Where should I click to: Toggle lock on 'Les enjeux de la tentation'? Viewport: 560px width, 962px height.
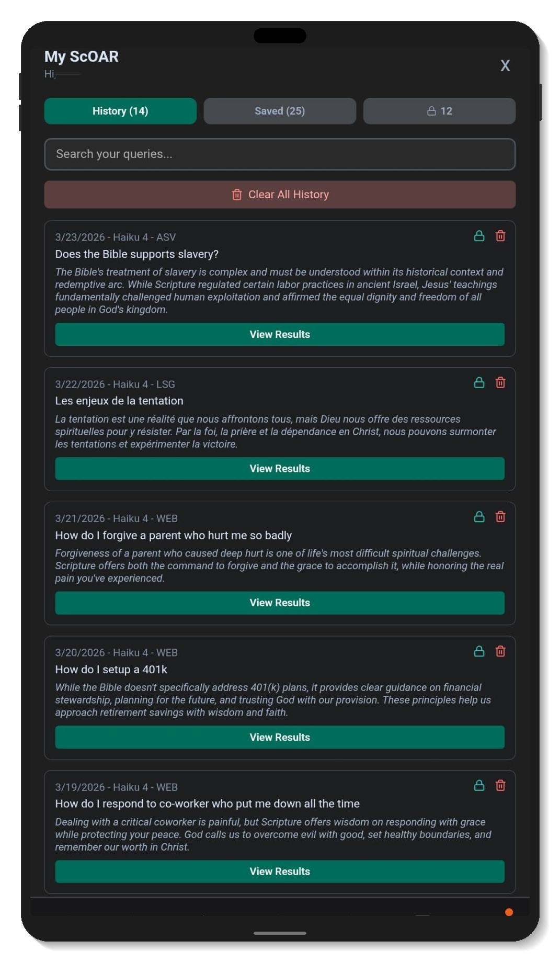click(x=479, y=383)
